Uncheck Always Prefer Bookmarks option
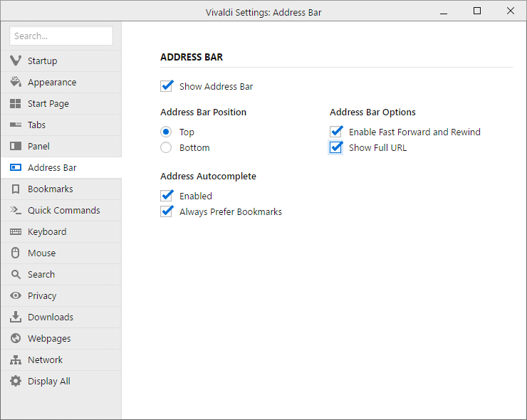The width and height of the screenshot is (527, 420). [167, 211]
